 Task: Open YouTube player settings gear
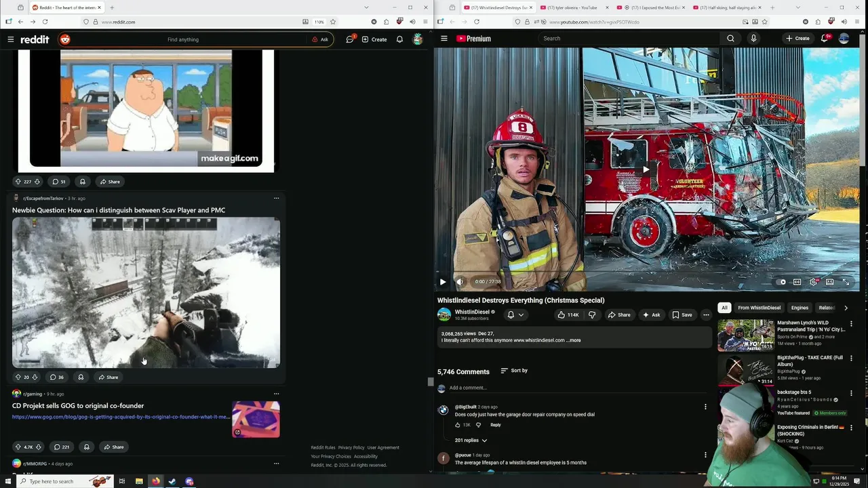[x=813, y=282]
